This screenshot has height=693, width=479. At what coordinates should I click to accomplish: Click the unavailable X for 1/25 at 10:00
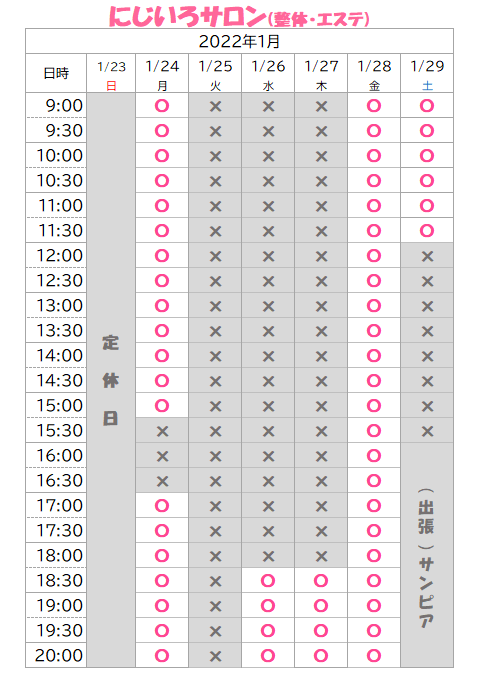(215, 156)
